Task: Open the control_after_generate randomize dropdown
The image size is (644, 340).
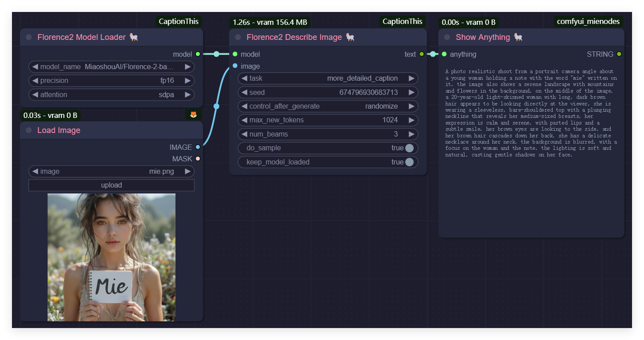Action: [328, 106]
